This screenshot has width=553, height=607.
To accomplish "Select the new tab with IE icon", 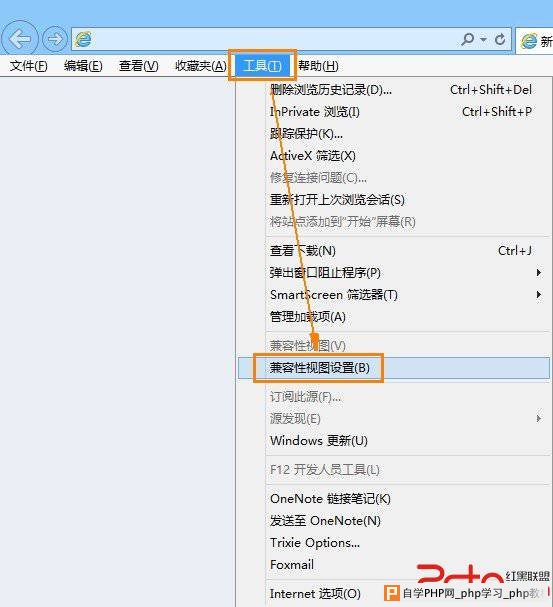I will [535, 41].
